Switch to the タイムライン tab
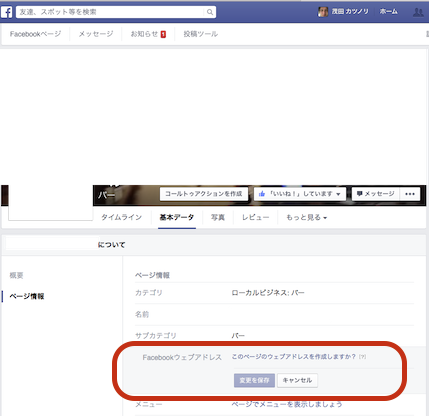Viewport: 429px width, 416px height. tap(121, 218)
